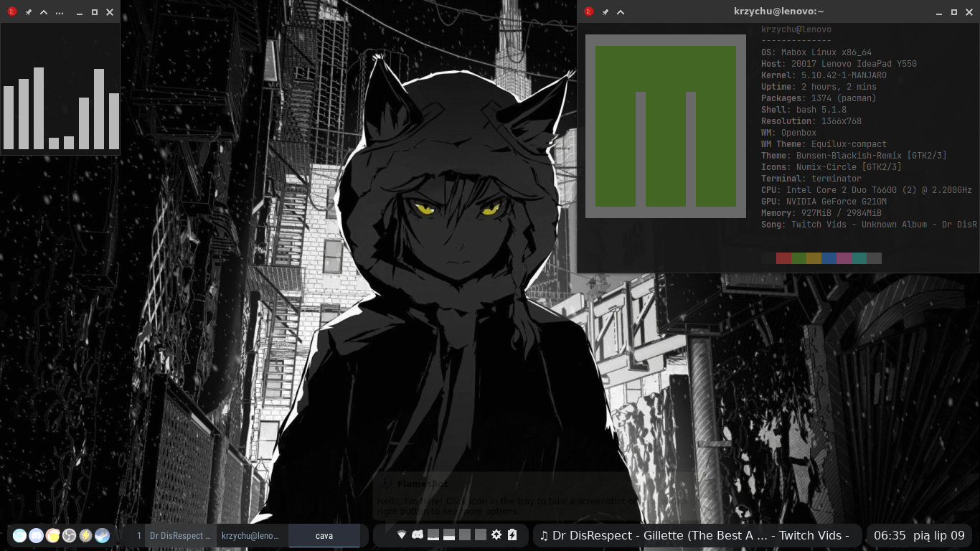The height and width of the screenshot is (551, 980).
Task: Click the "Shell: bash 5.1.8" line
Action: 804,110
